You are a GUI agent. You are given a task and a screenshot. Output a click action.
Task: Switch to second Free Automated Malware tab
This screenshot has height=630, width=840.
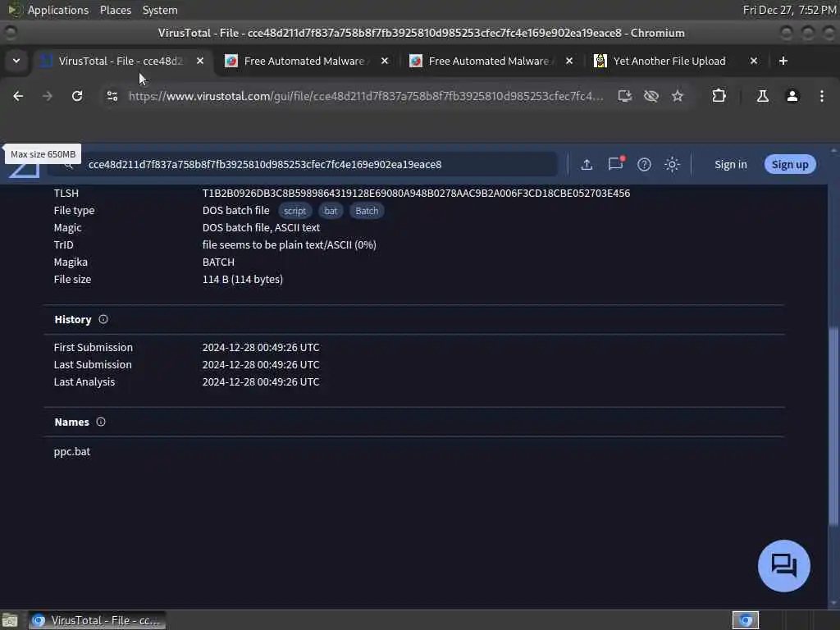pos(489,61)
